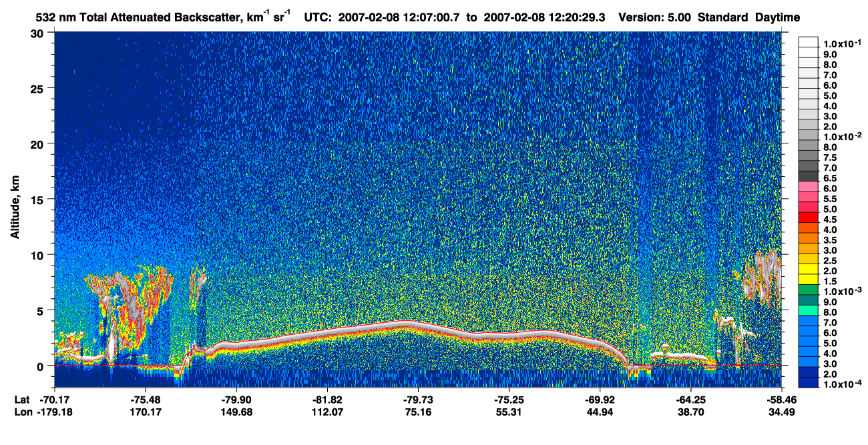
Task: Click longitude value '-179.18'
Action: click(x=54, y=412)
